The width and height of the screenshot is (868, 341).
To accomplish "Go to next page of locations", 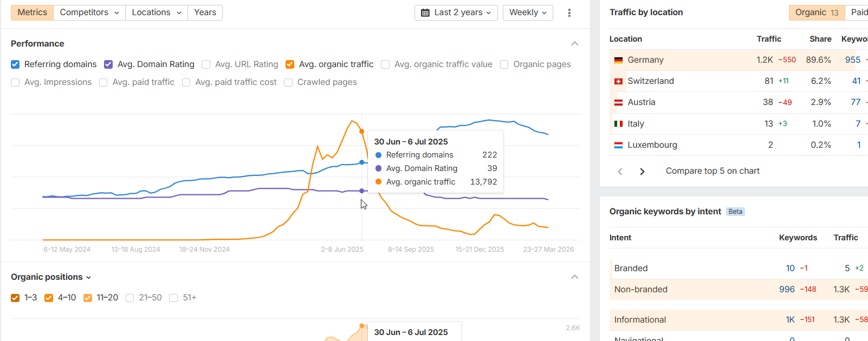I will [642, 172].
